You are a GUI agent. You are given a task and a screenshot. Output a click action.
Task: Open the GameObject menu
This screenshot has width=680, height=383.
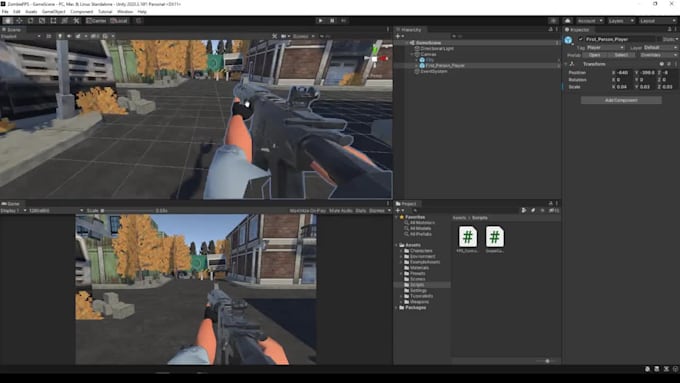point(53,12)
